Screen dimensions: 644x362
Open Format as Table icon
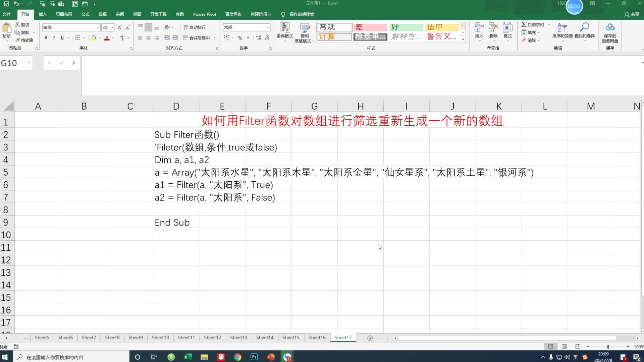[305, 27]
